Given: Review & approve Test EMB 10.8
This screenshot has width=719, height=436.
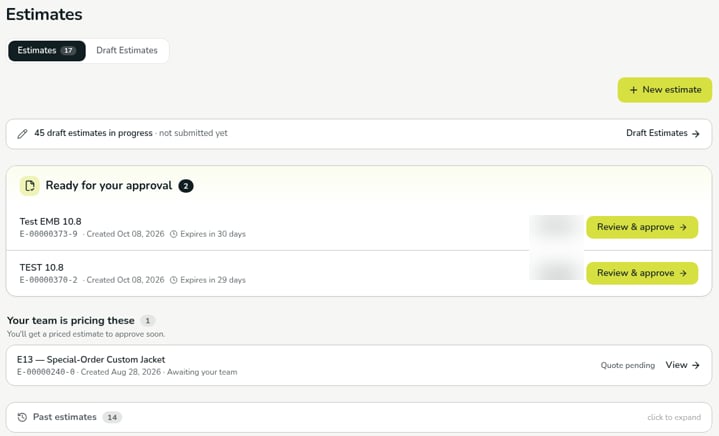Looking at the screenshot, I should (642, 227).
